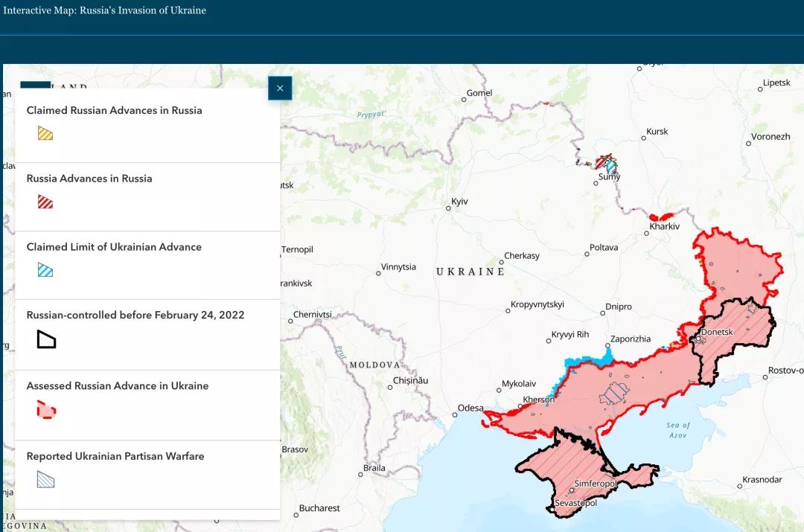
Task: Click the Kryvyi Rih city label
Action: [570, 334]
